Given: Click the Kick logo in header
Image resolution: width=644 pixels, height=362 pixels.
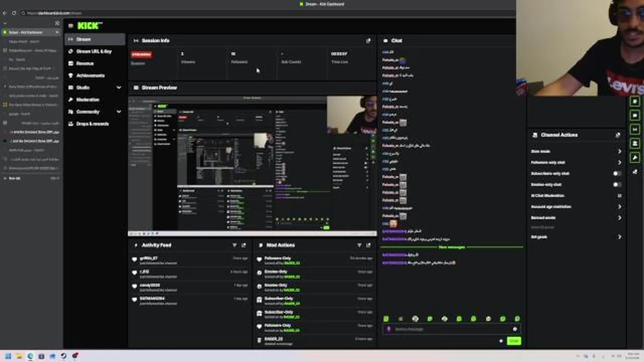Looking at the screenshot, I should point(90,26).
